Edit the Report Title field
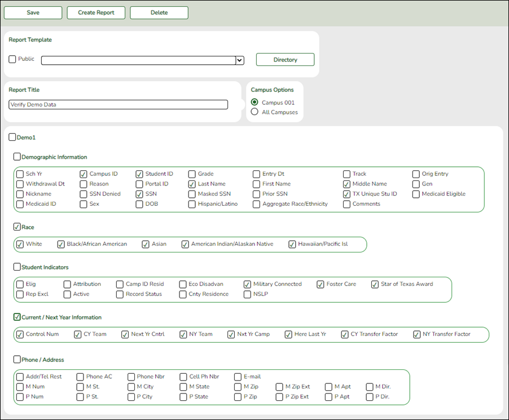This screenshot has width=509, height=420. [117, 104]
